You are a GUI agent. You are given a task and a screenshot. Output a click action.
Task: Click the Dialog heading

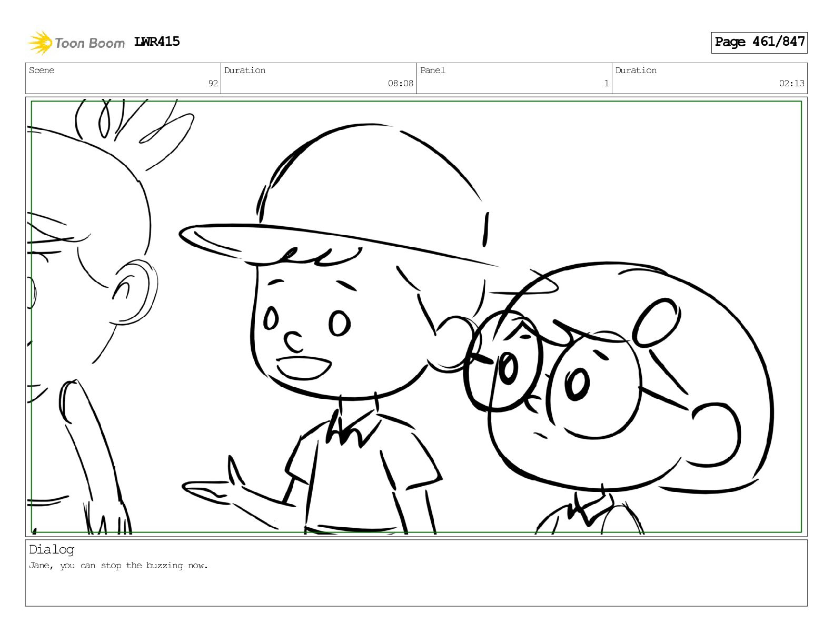tap(52, 549)
